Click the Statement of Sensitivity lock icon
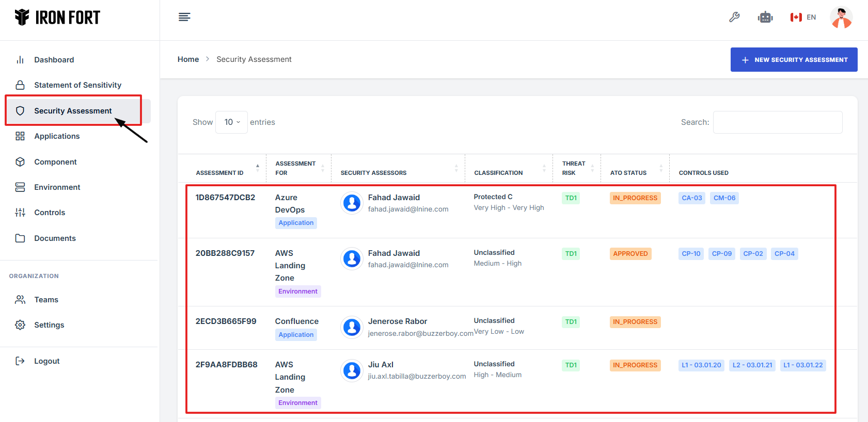Screen dimensions: 868x422 (20, 85)
